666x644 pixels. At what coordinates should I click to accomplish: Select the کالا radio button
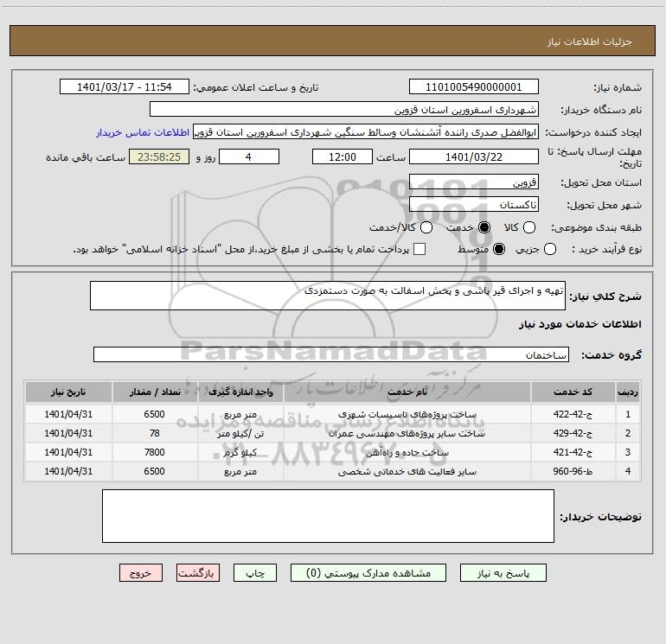click(x=528, y=227)
